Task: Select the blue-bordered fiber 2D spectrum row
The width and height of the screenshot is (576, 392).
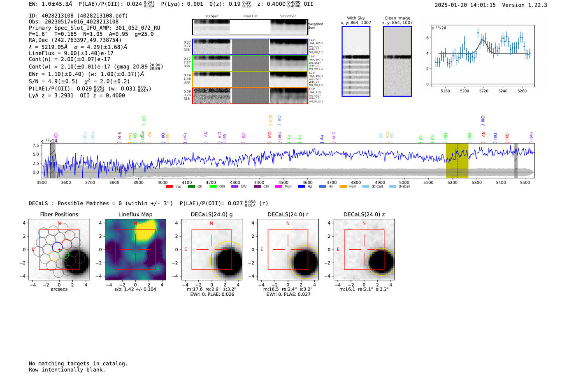Action: [x=250, y=47]
